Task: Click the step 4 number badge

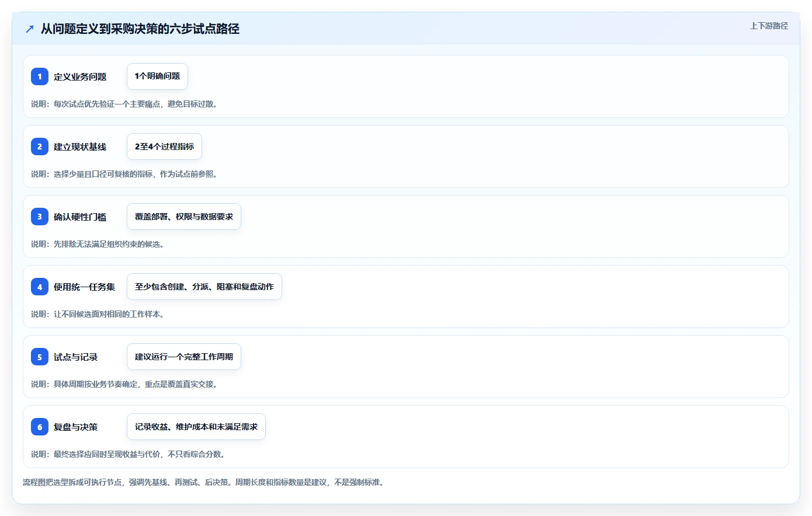Action: (40, 287)
